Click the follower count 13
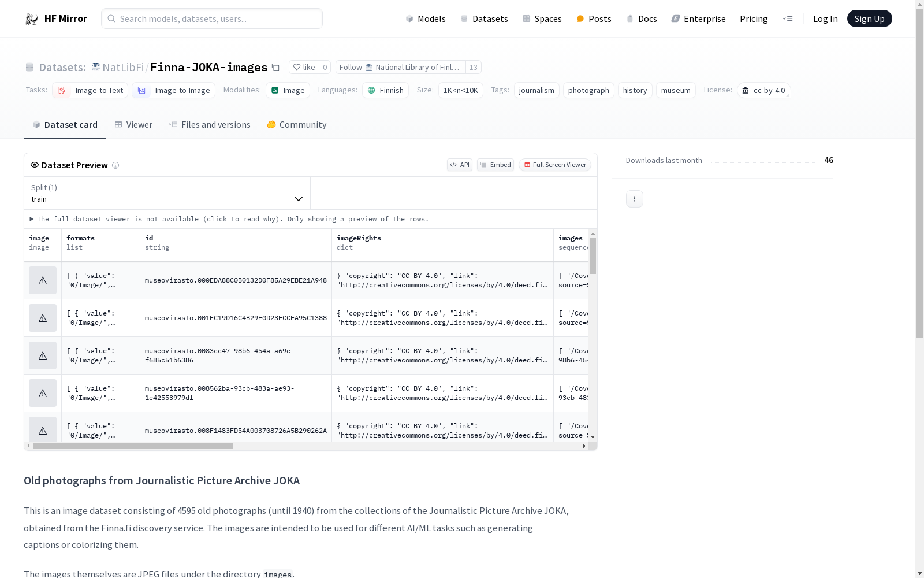The height and width of the screenshot is (578, 924). point(474,67)
